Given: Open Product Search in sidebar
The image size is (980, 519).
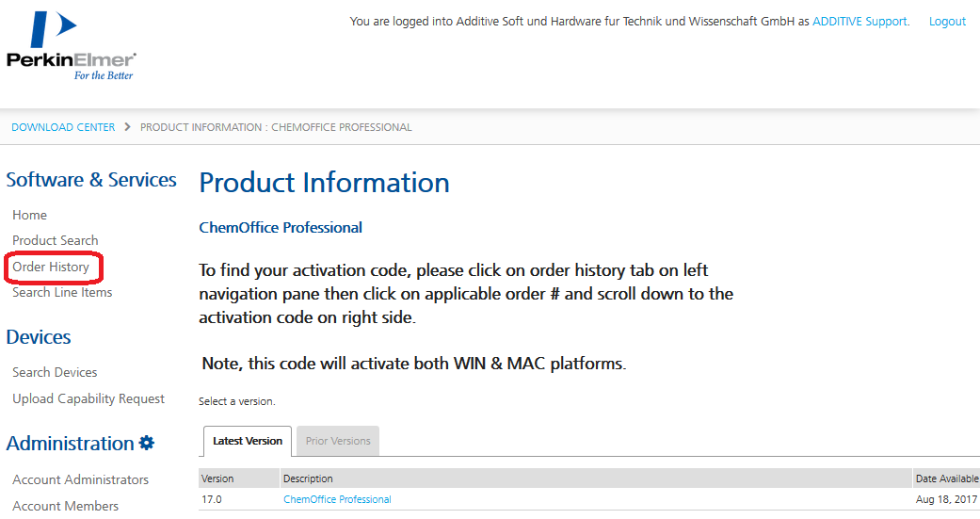Looking at the screenshot, I should [55, 240].
